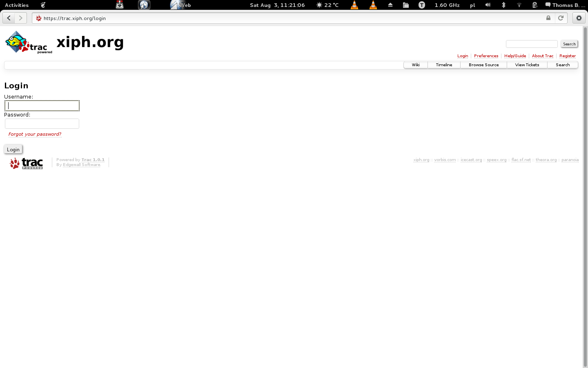Click the Login link in the meta navigation
The image size is (588, 368).
[463, 56]
